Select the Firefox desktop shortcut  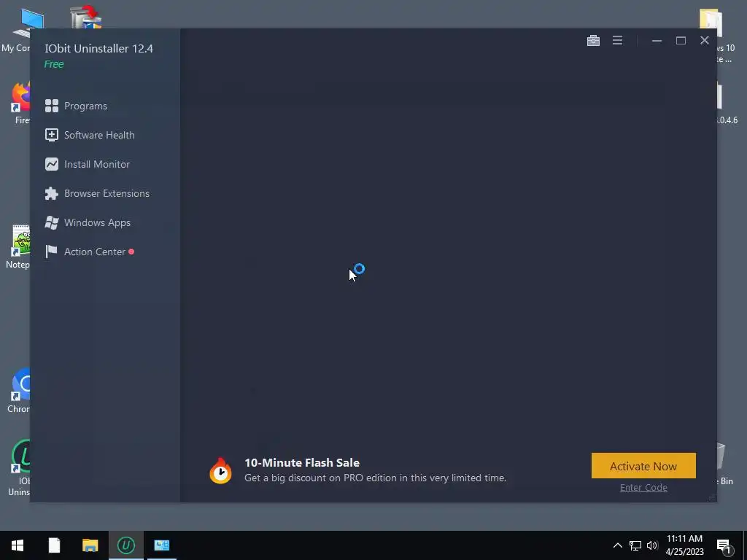[21, 104]
